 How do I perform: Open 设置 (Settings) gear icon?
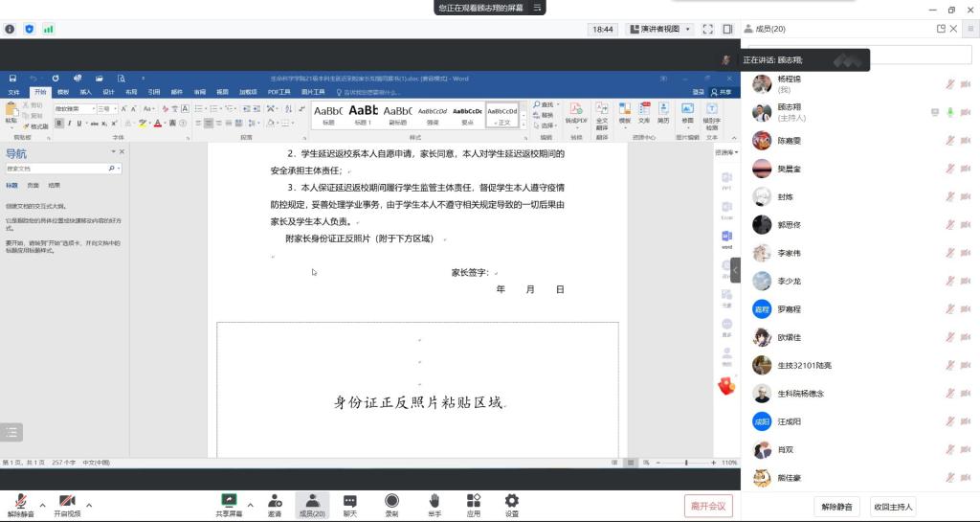(x=512, y=505)
